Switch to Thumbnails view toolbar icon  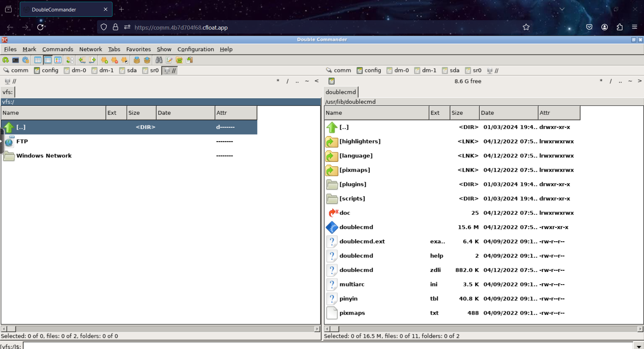pos(58,60)
